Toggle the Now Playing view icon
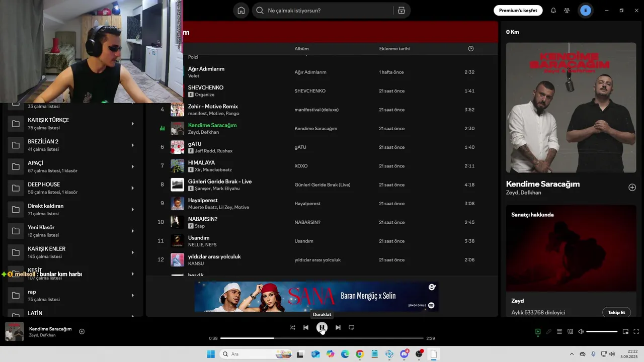This screenshot has width=644, height=362. point(538,331)
